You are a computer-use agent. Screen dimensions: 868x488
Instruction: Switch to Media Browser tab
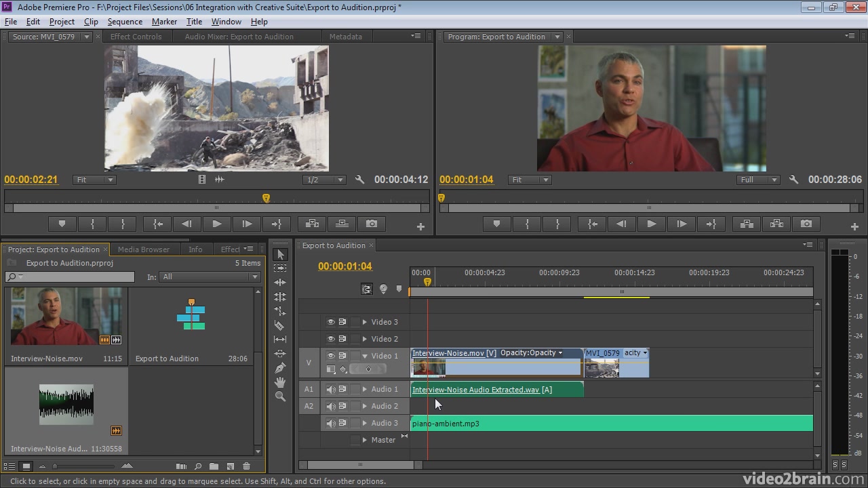coord(143,249)
